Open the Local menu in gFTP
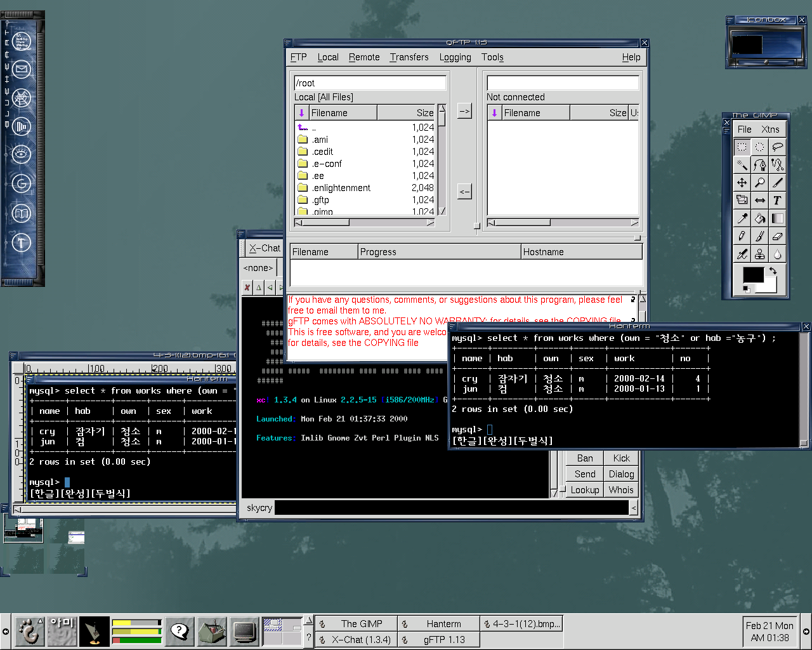 tap(328, 57)
